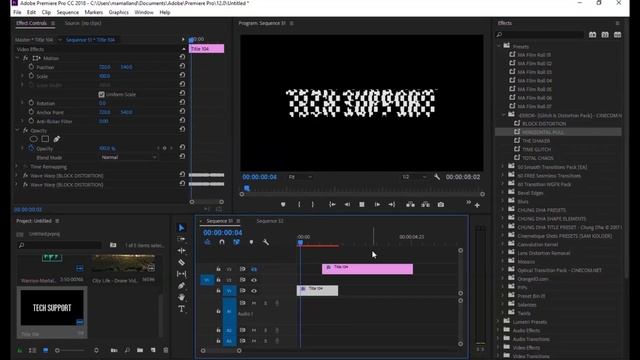This screenshot has width=640, height=360.
Task: Expand Time Remapping effect
Action: (x=17, y=167)
